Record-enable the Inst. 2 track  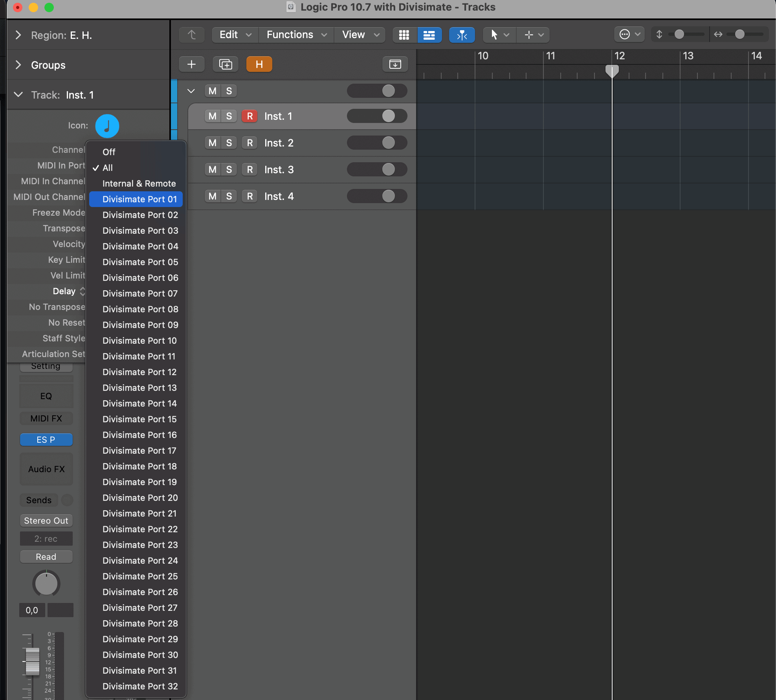(249, 143)
